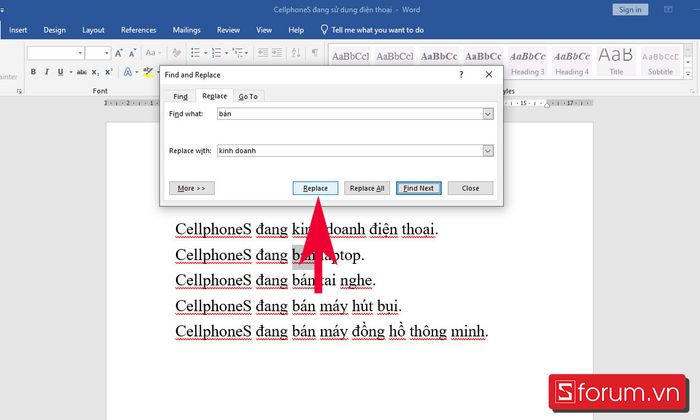Open the Insert ribbon tab

point(18,30)
